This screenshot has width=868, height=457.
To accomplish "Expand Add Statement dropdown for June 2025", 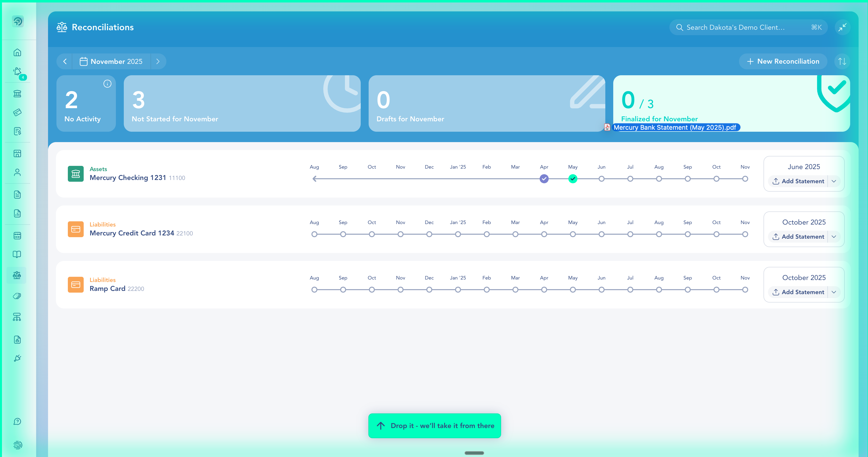I will click(834, 181).
